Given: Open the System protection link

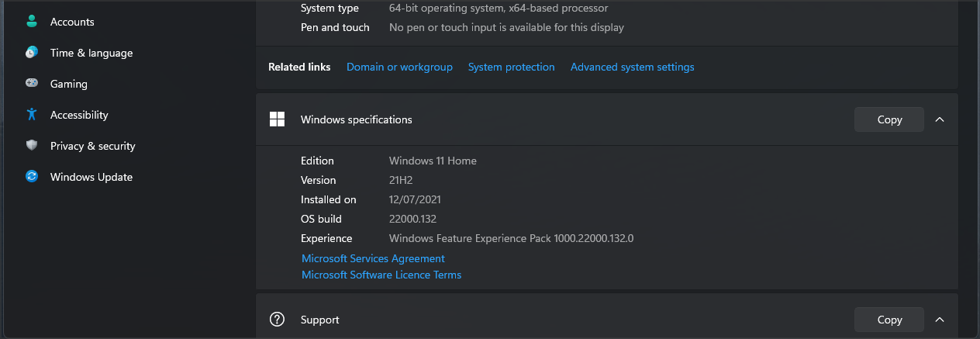Looking at the screenshot, I should click(512, 67).
